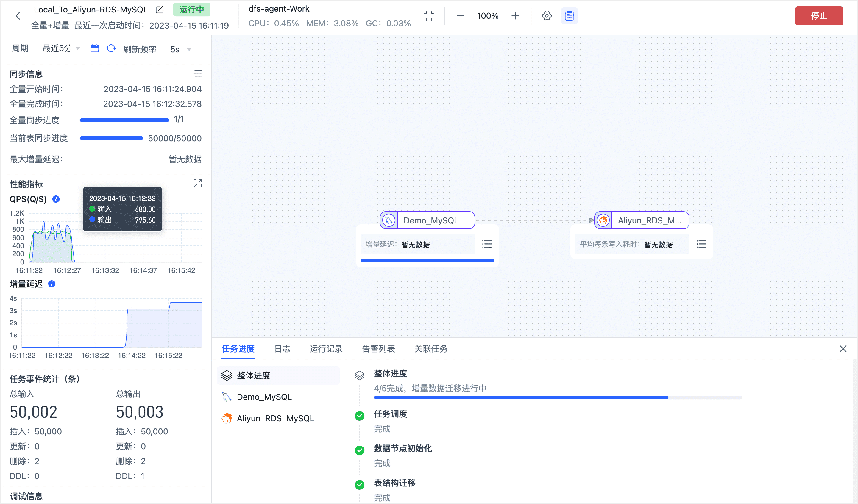The height and width of the screenshot is (504, 858).
Task: Click the 调试信息 section heading
Action: point(26,496)
